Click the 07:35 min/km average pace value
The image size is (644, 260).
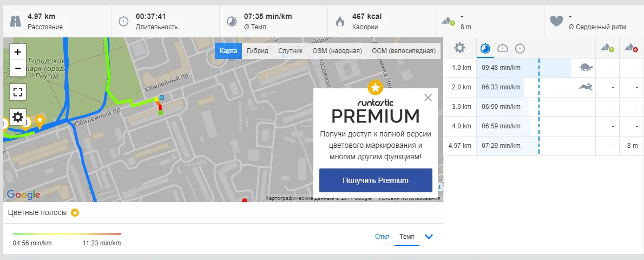pyautogui.click(x=268, y=16)
